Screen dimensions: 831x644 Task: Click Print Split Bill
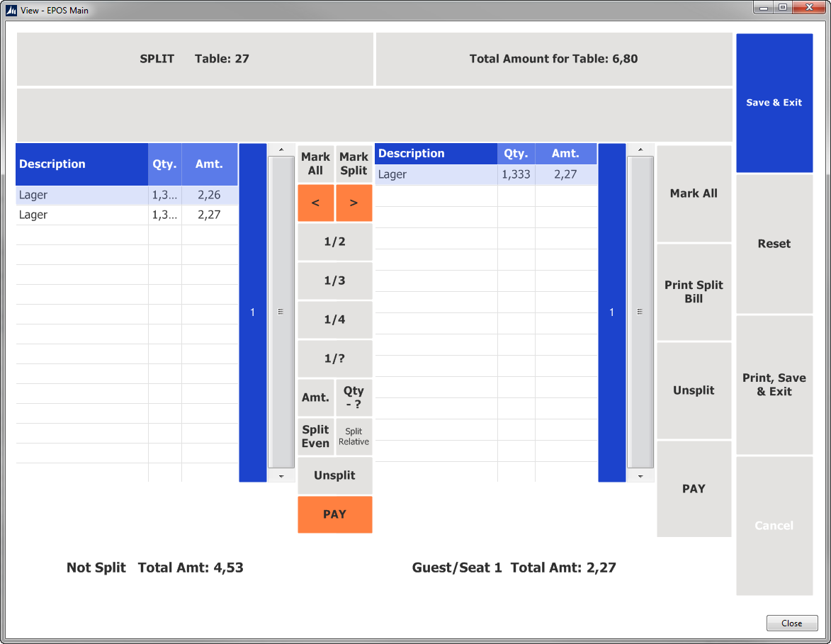tap(694, 292)
